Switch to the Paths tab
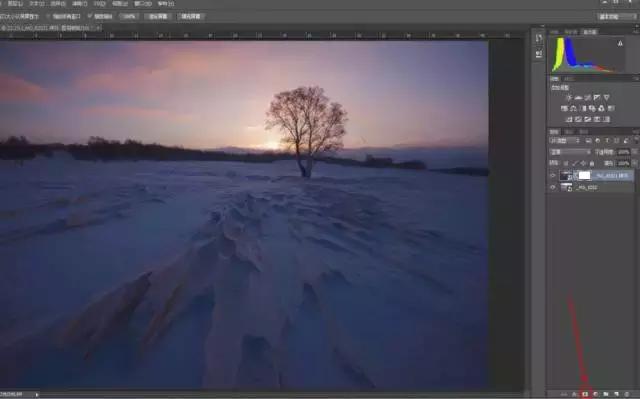 tap(584, 132)
